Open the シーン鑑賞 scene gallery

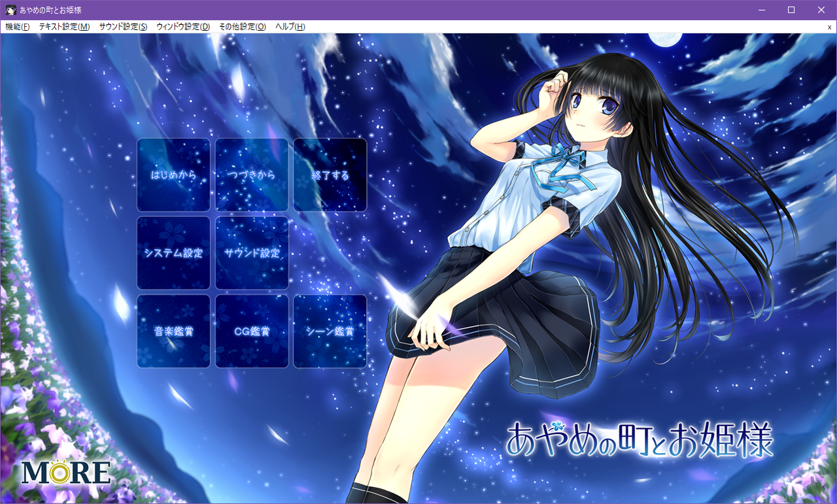pos(330,331)
